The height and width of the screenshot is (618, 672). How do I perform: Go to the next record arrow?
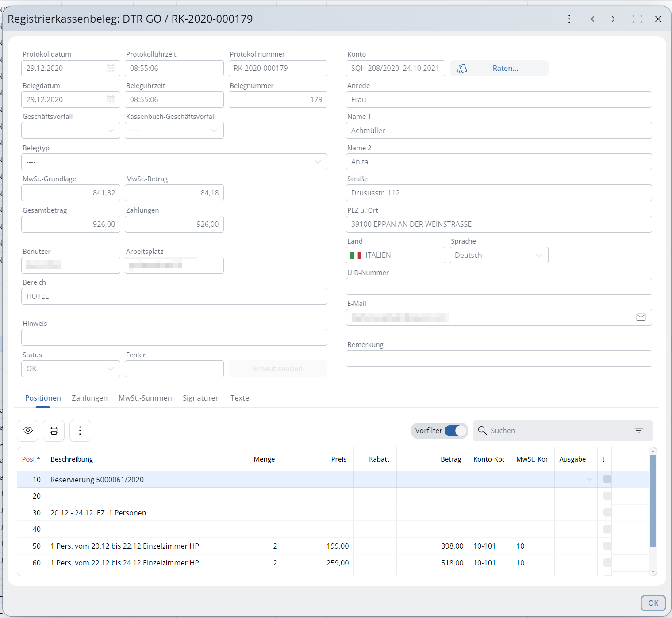(613, 19)
